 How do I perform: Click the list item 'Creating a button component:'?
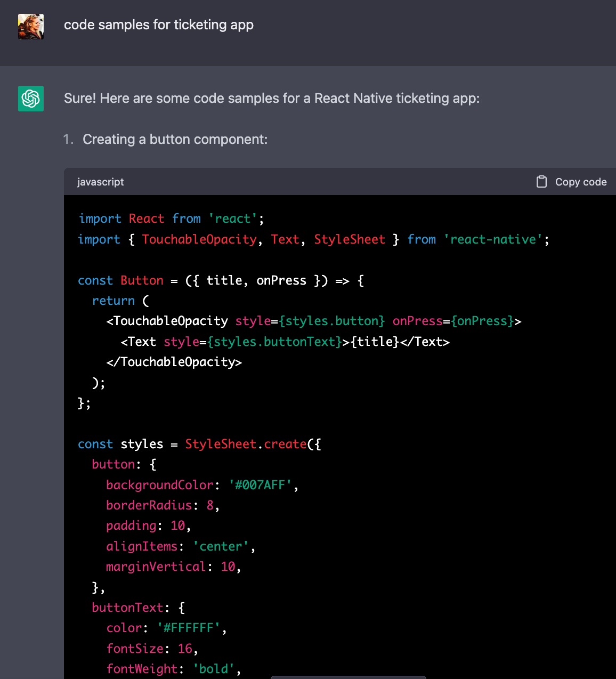175,140
